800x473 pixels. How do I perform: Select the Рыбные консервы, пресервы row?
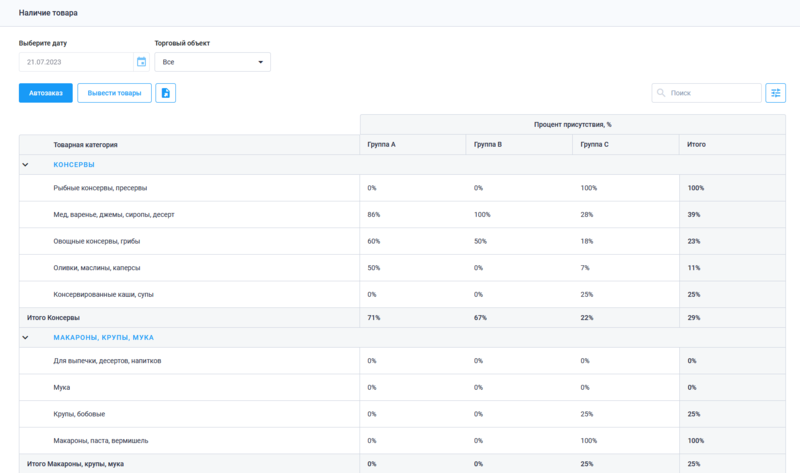101,188
